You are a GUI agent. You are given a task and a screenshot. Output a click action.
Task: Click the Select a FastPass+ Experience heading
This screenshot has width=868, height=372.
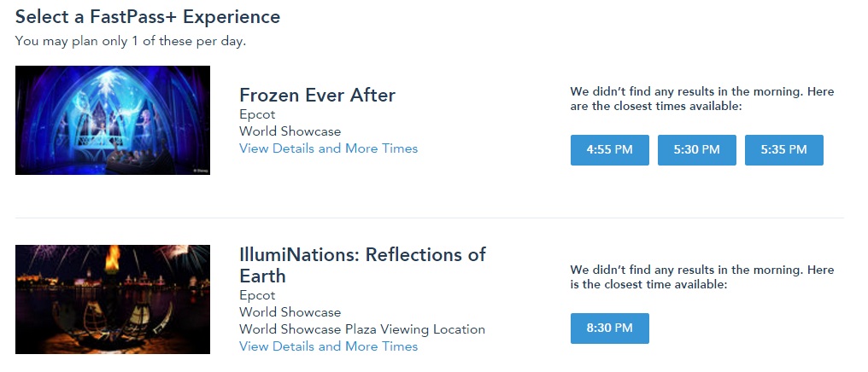148,16
